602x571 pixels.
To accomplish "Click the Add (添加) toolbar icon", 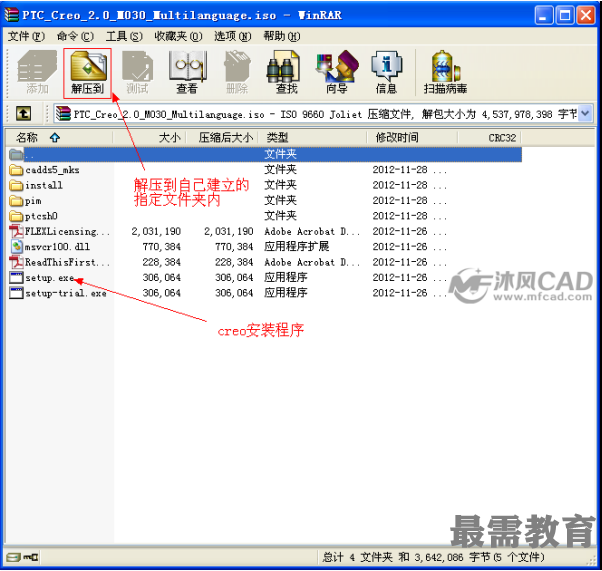I will tap(37, 73).
